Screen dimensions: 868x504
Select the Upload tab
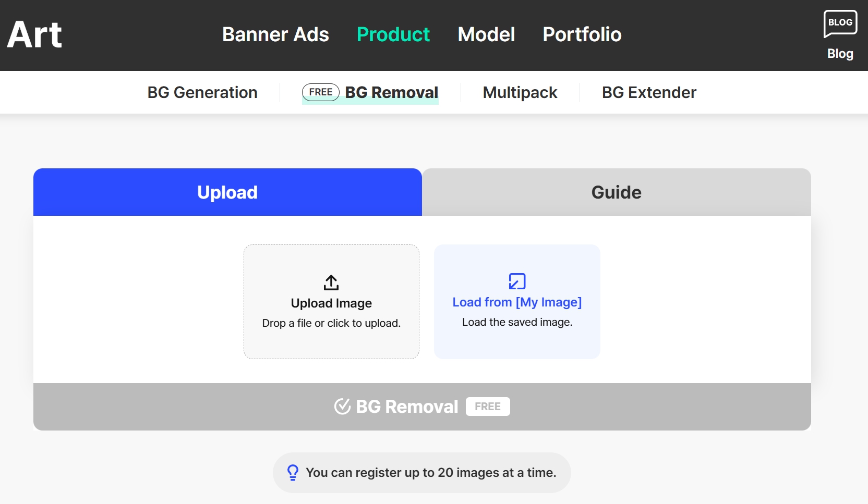[x=227, y=192]
